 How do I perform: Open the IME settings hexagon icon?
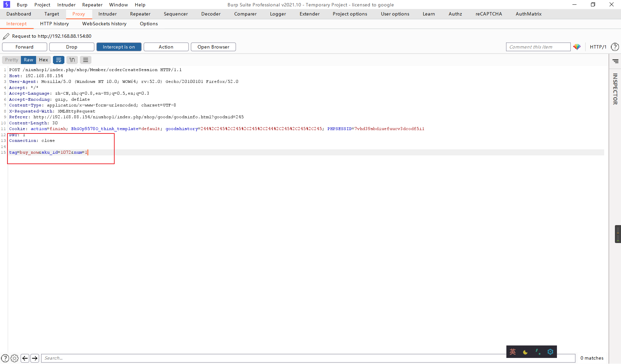551,352
